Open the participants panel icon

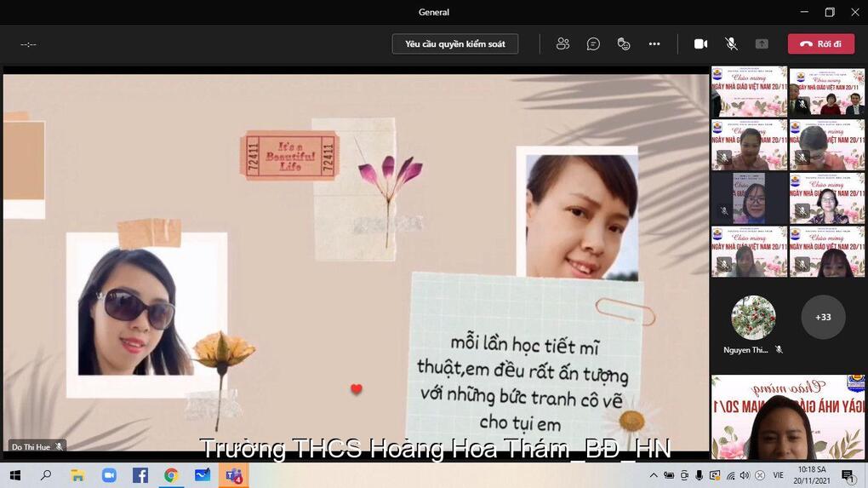click(x=563, y=43)
